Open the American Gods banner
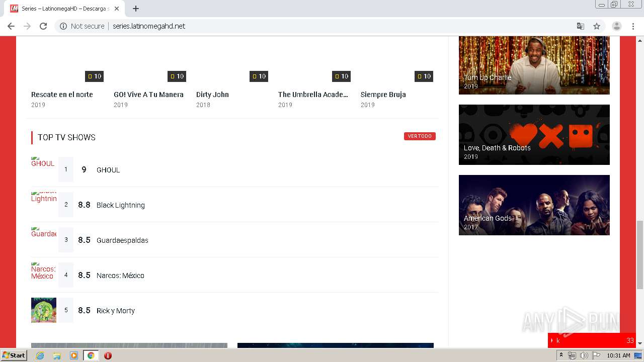This screenshot has height=362, width=644. coord(534,205)
